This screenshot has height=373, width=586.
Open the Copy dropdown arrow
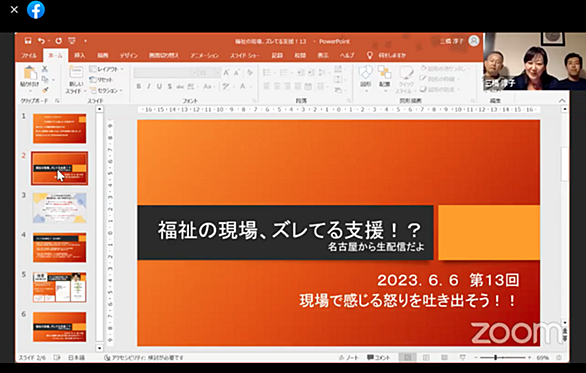point(53,80)
